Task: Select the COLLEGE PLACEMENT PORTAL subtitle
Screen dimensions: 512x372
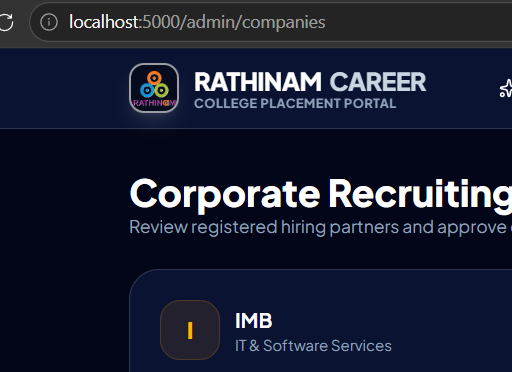Action: point(295,103)
